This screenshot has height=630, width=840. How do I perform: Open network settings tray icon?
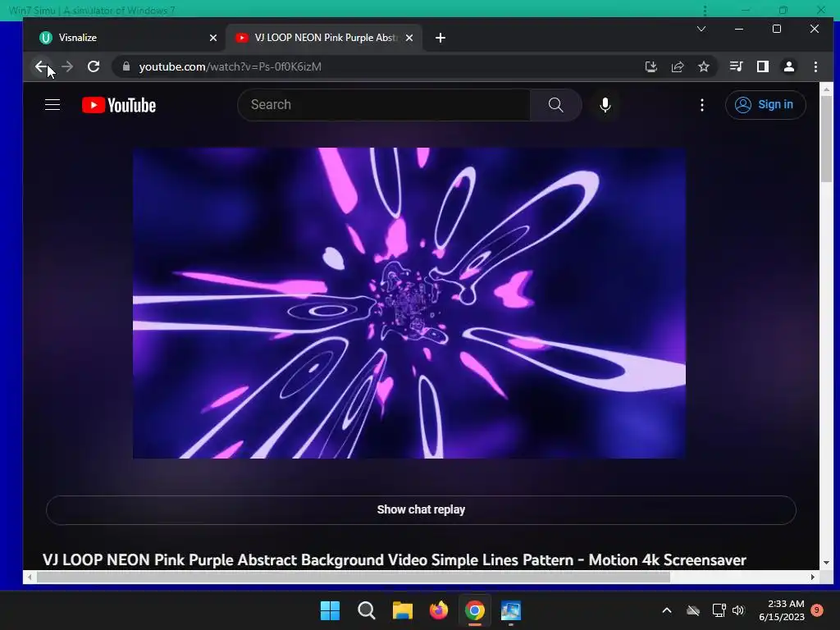(719, 610)
